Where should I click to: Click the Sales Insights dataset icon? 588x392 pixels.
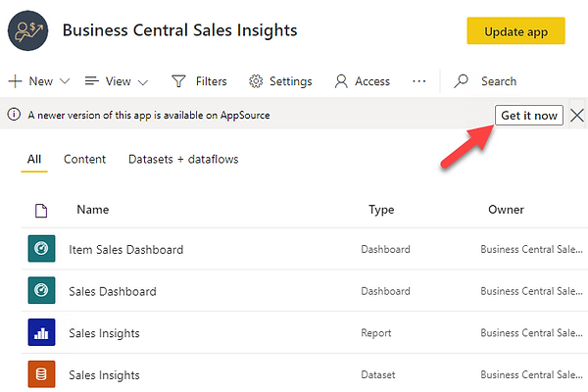41,374
